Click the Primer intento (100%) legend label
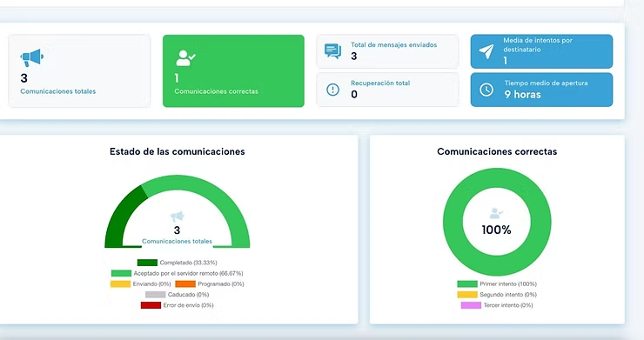644x340 pixels. pos(508,283)
